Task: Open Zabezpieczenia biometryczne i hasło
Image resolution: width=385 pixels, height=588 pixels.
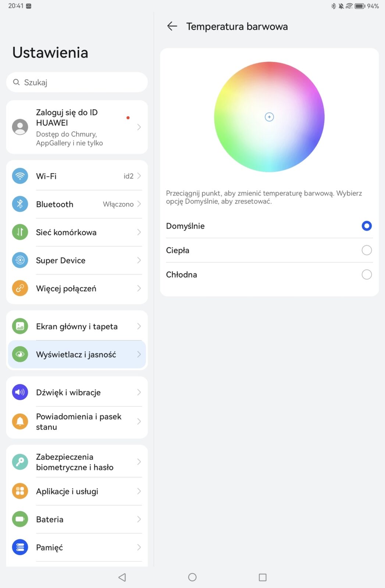Action: click(x=77, y=462)
